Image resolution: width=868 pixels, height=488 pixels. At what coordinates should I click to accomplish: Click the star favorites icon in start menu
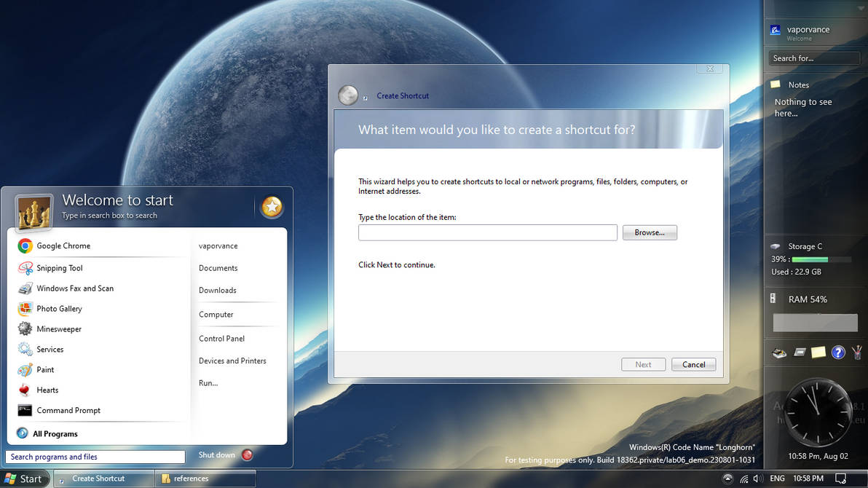coord(272,207)
